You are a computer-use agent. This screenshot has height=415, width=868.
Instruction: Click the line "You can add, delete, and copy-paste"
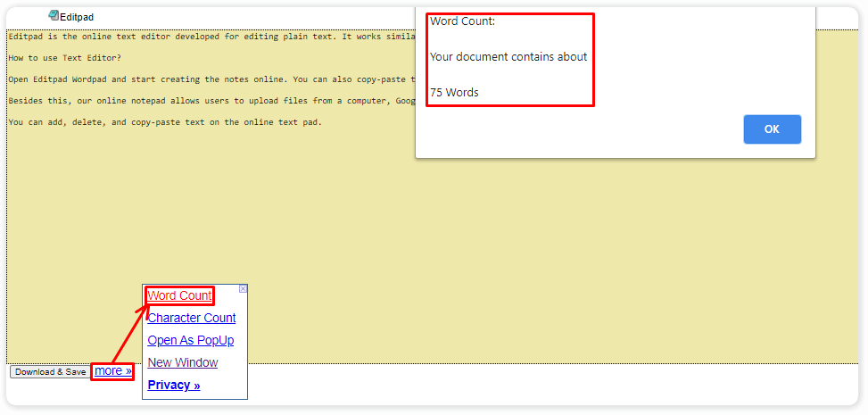[165, 122]
